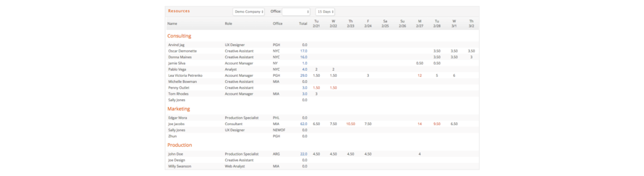Open Lea Victoria Petrenko's 29.0 total
Viewport: 644px width, 176px height.
click(304, 75)
